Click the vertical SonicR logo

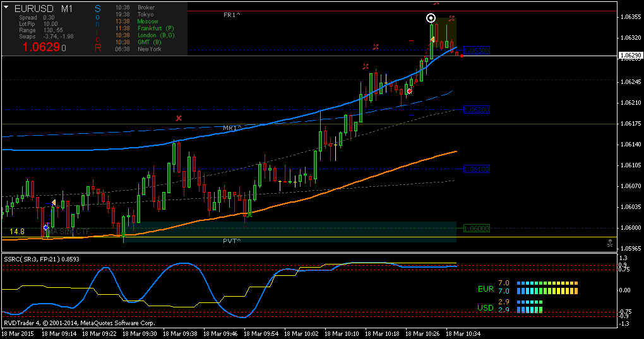tap(98, 28)
